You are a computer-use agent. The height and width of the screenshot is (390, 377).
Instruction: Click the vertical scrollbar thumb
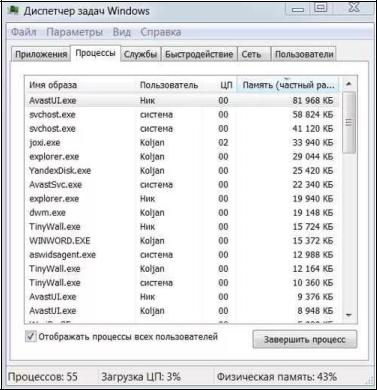pyautogui.click(x=349, y=123)
